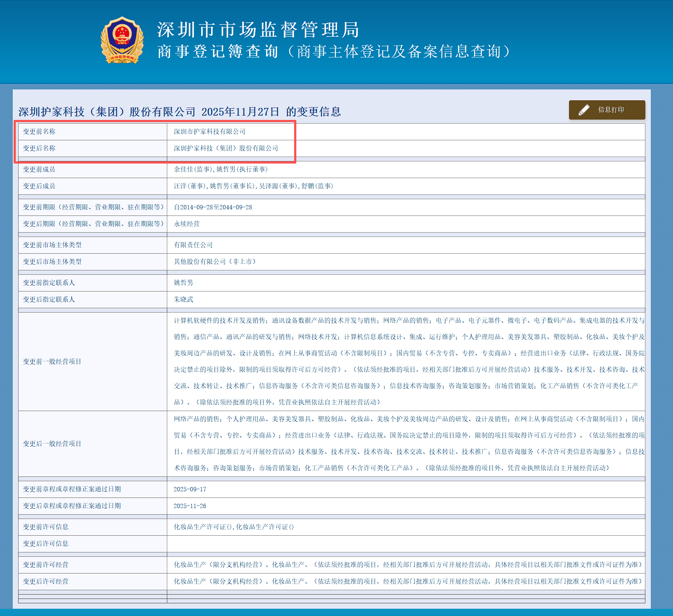Click contact name 朱晓武
673x616 pixels.
tap(183, 299)
